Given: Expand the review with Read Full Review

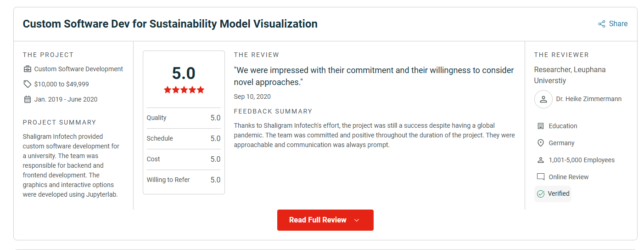Looking at the screenshot, I should [318, 220].
